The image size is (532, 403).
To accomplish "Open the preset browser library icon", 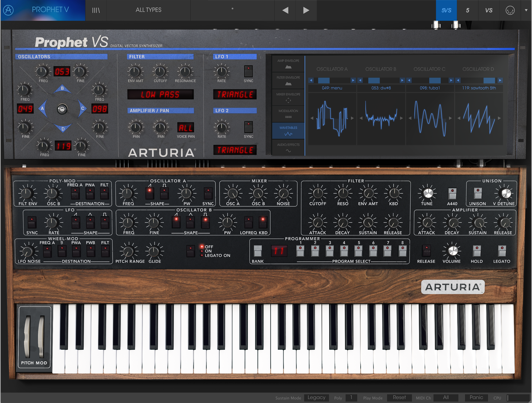I will coord(96,10).
